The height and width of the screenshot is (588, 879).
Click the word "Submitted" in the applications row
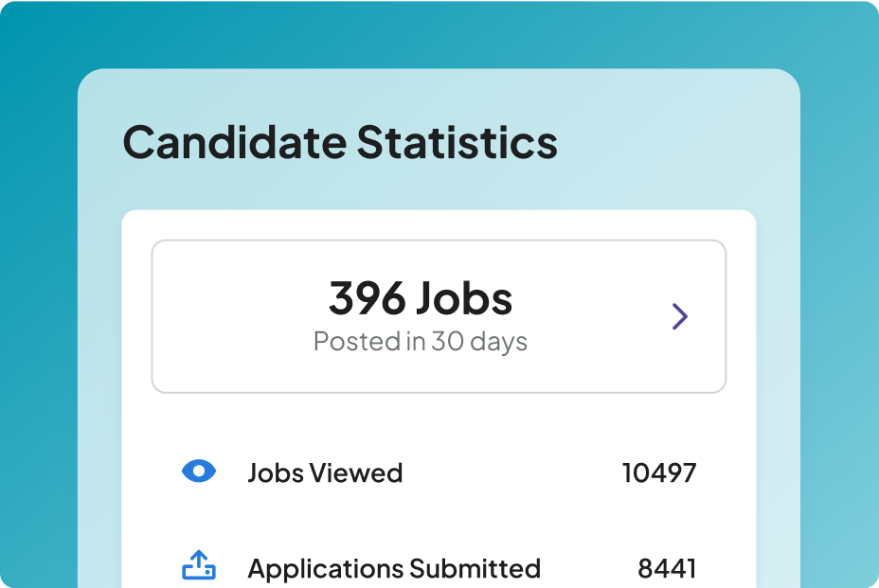(475, 568)
